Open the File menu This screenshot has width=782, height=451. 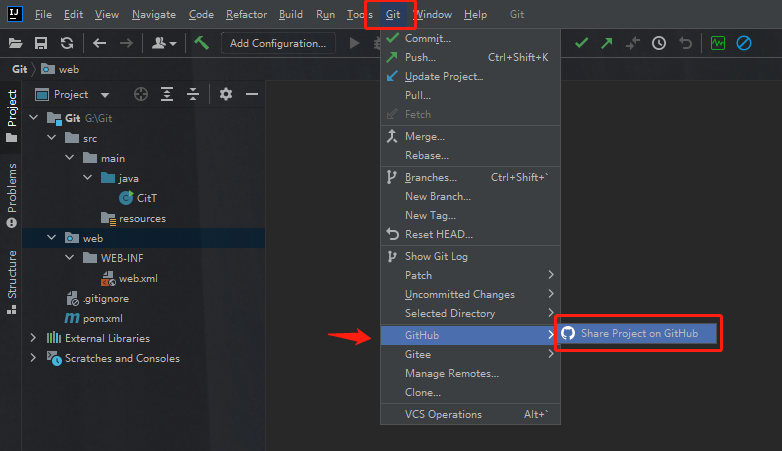tap(43, 14)
